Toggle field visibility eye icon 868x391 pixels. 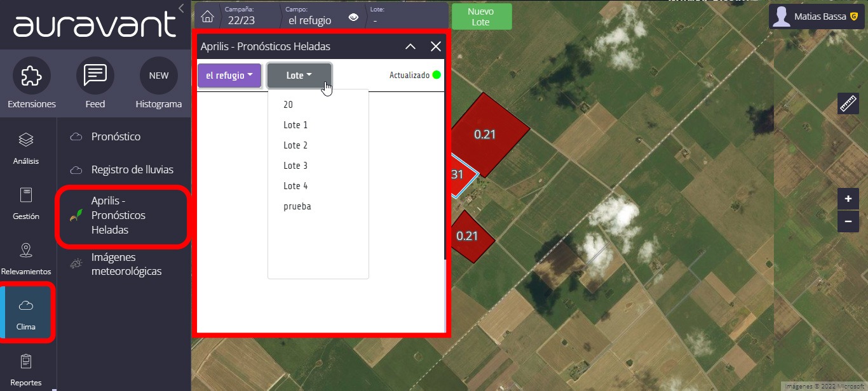tap(353, 17)
